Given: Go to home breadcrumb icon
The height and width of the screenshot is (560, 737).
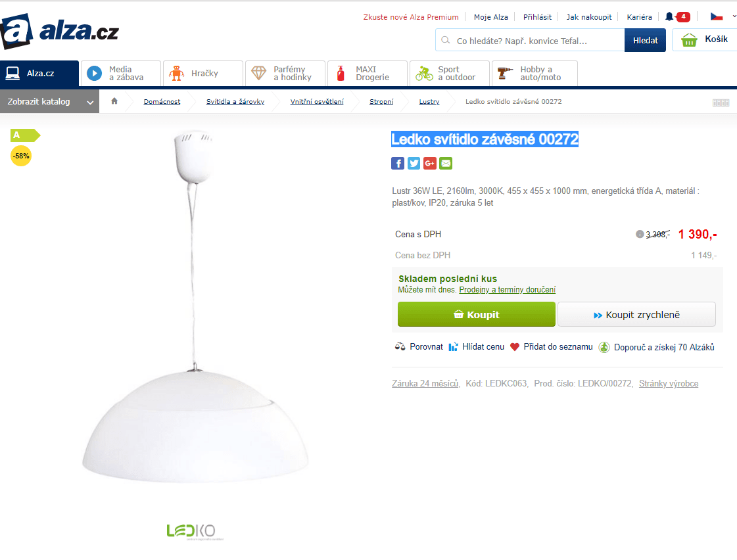Looking at the screenshot, I should pyautogui.click(x=114, y=101).
